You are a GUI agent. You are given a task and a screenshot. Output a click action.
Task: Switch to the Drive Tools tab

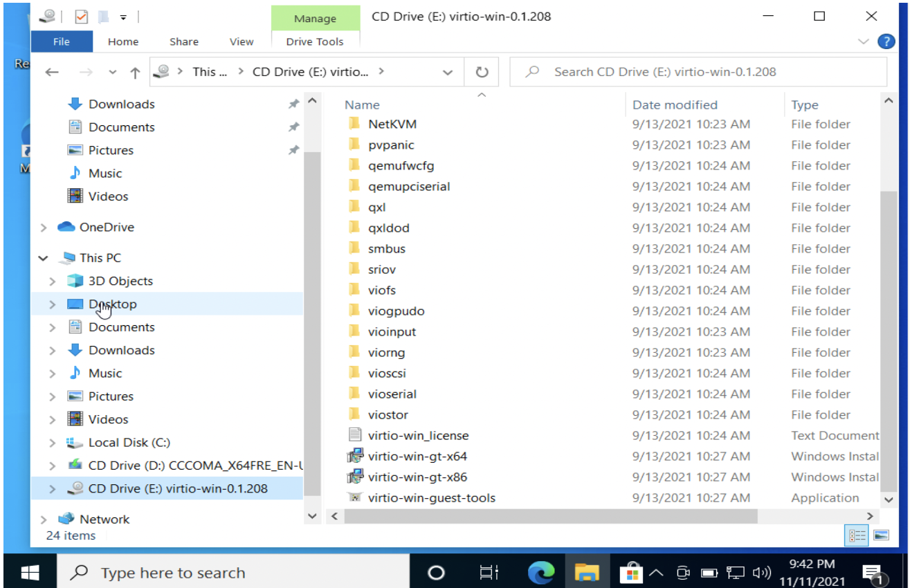(316, 42)
